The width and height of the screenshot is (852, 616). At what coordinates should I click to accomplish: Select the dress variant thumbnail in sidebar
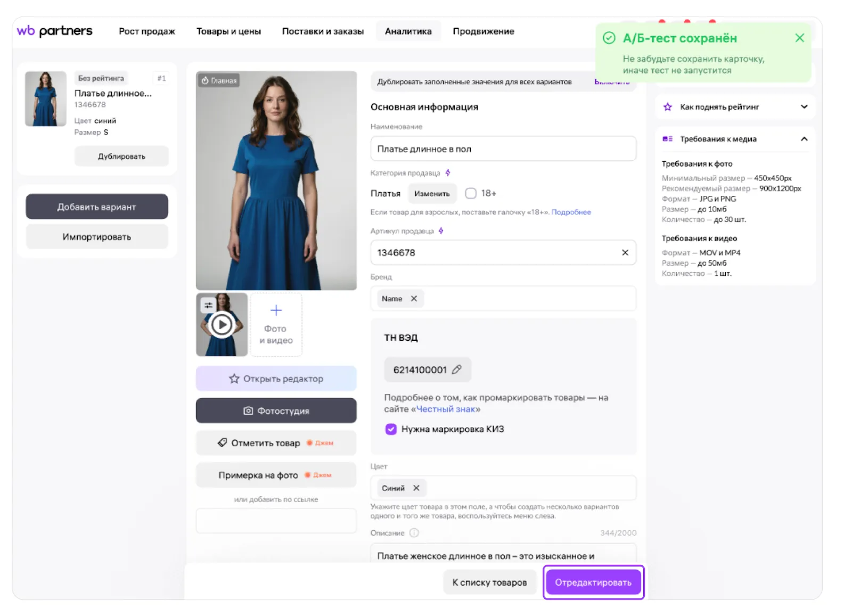46,99
